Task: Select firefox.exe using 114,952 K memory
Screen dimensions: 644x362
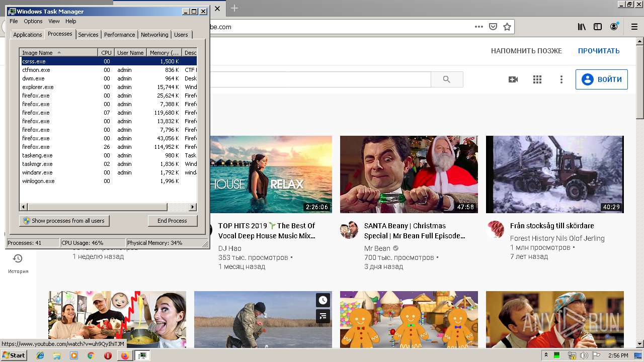Action: tap(108, 147)
